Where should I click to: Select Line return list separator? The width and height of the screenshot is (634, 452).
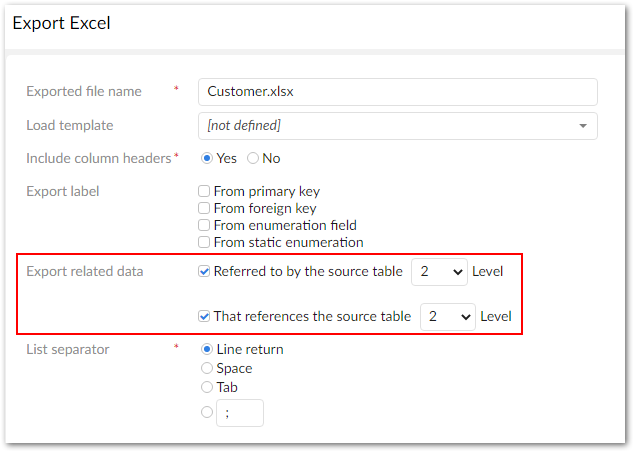click(208, 349)
